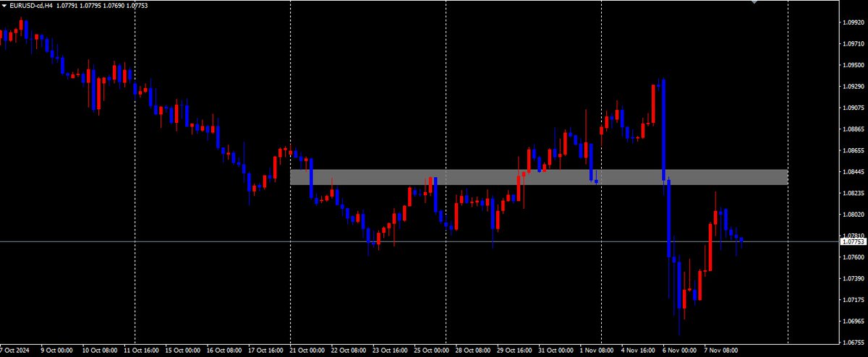Click the 1.08020 price scale label
The width and height of the screenshot is (868, 357).
click(854, 215)
